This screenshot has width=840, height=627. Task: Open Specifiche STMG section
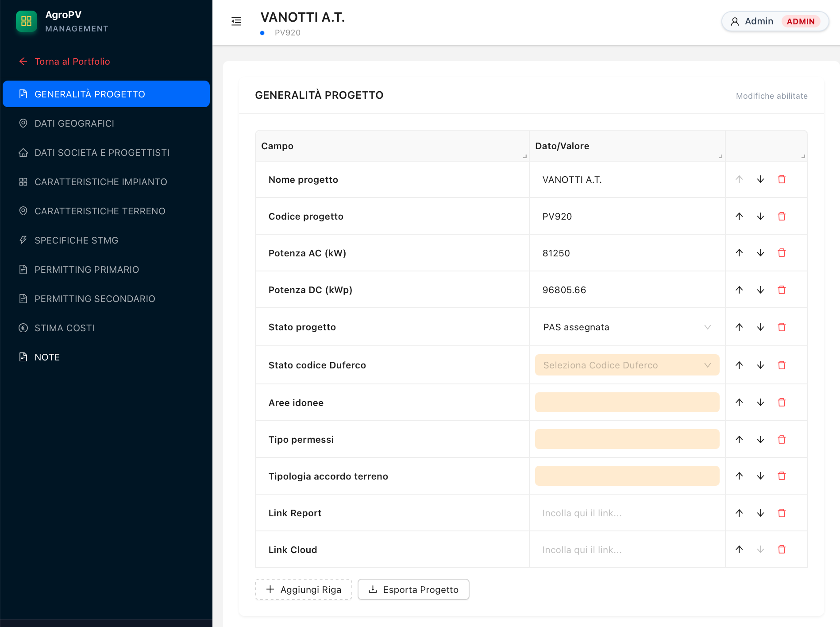(x=106, y=240)
